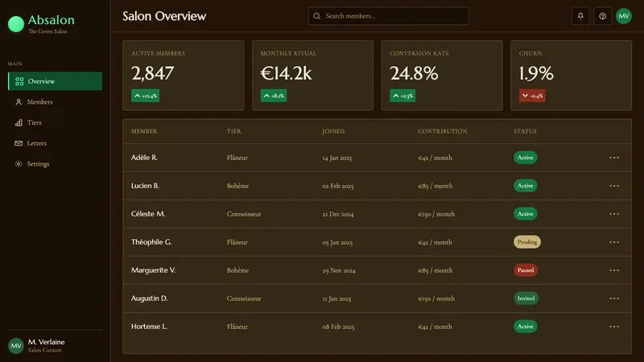This screenshot has height=362, width=644.
Task: Click Active status badge for Adèle R.
Action: [x=526, y=158]
